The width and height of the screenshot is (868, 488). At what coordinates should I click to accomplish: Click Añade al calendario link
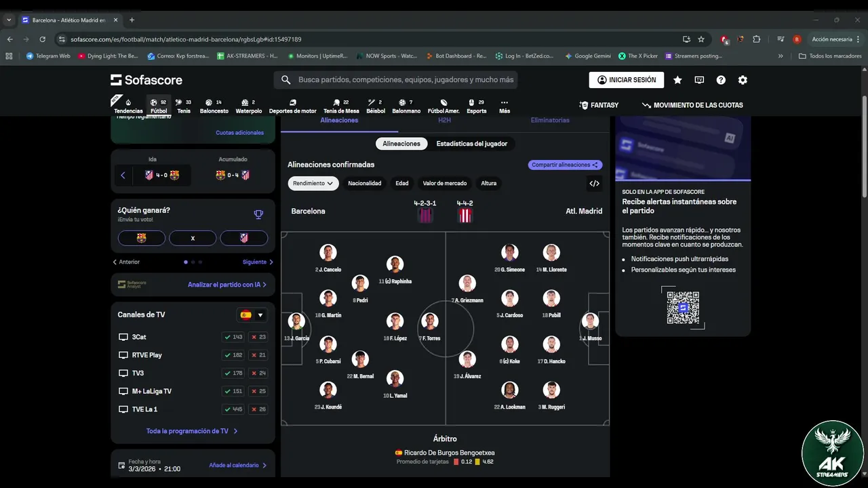click(238, 466)
